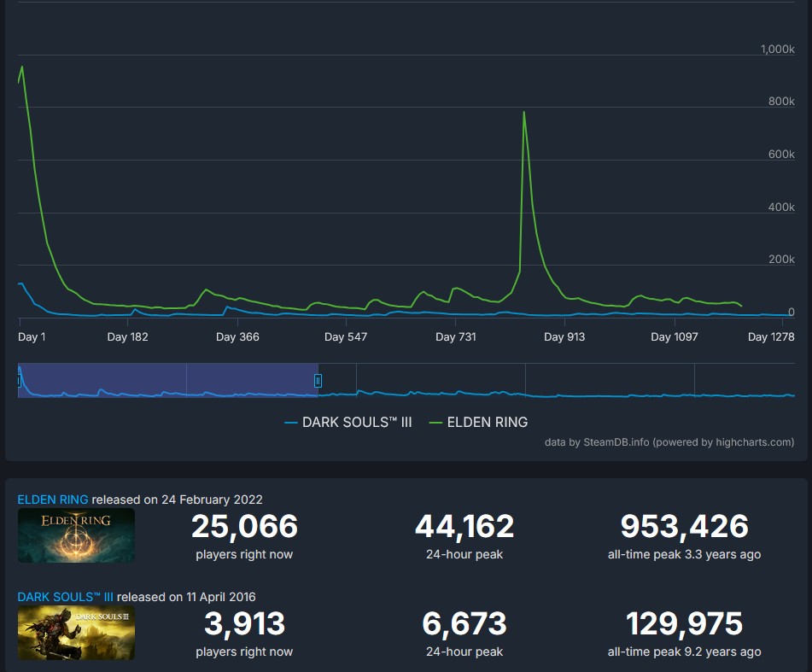Click the 800k y-axis label
Viewport: 812px width, 672px height.
[x=781, y=102]
